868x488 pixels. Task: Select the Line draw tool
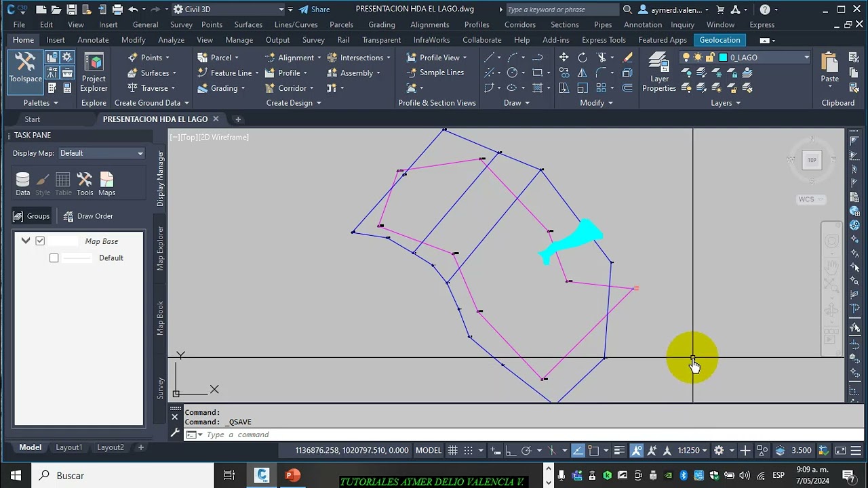[490, 58]
